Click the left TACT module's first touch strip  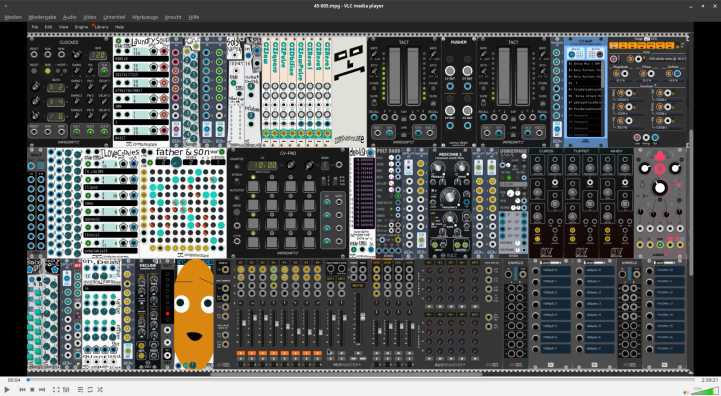pos(395,75)
